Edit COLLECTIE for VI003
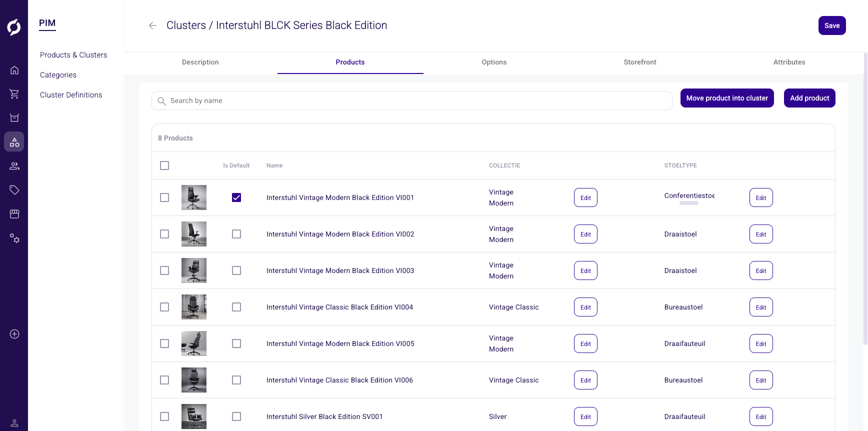The height and width of the screenshot is (431, 868). [x=585, y=270]
